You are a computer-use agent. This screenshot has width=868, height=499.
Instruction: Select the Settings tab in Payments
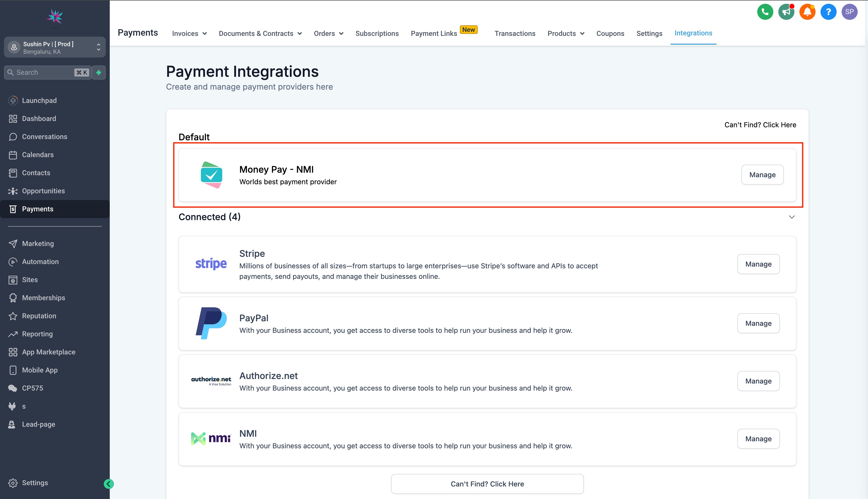click(x=649, y=34)
